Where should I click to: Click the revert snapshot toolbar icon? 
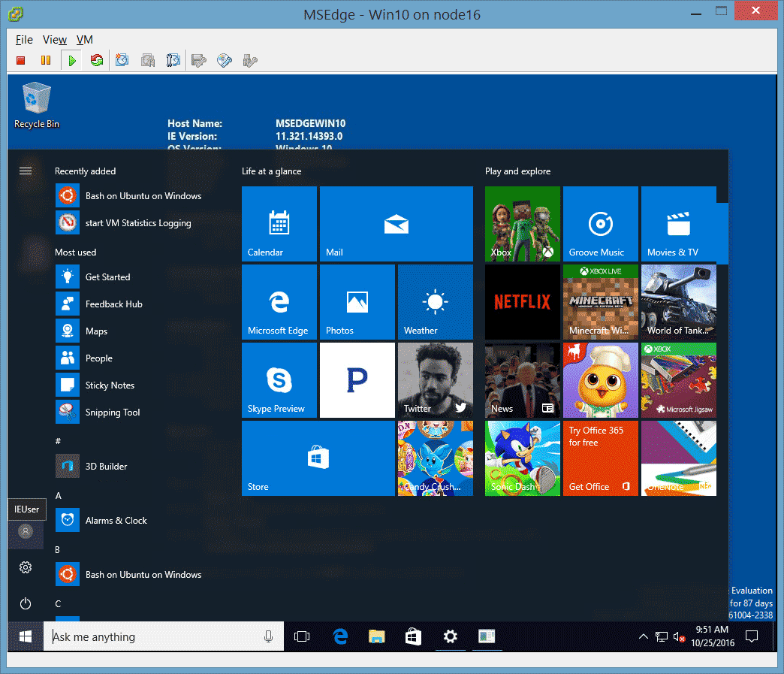click(x=147, y=61)
